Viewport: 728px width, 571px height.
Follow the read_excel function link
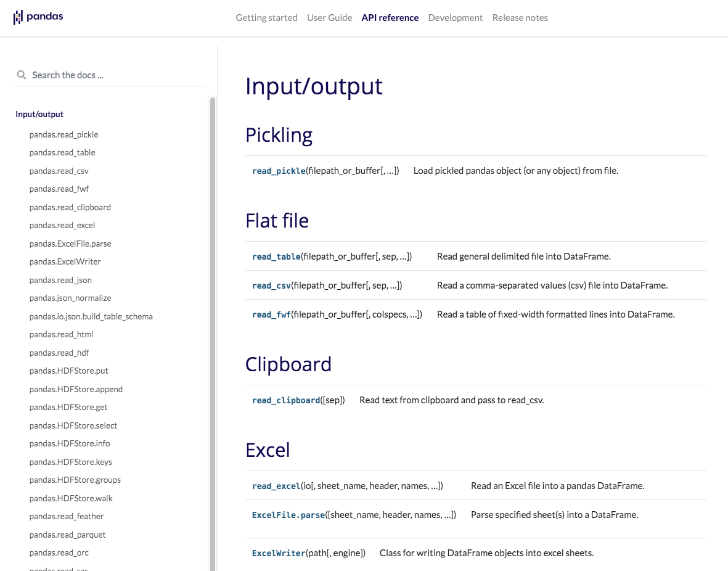(x=276, y=486)
